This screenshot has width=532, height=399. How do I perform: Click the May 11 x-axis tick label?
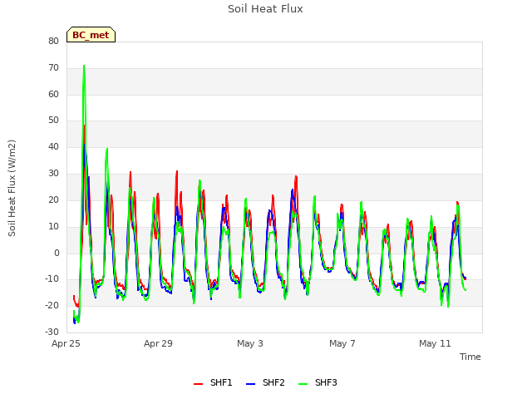click(x=435, y=343)
